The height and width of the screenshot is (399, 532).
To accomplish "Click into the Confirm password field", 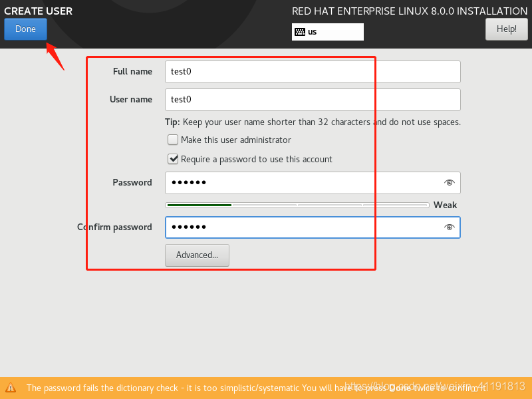I will click(313, 227).
